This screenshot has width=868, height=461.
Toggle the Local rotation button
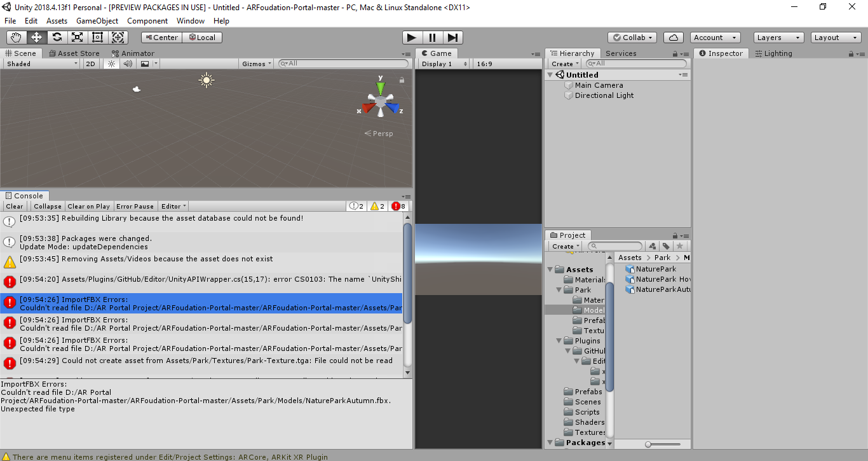202,38
